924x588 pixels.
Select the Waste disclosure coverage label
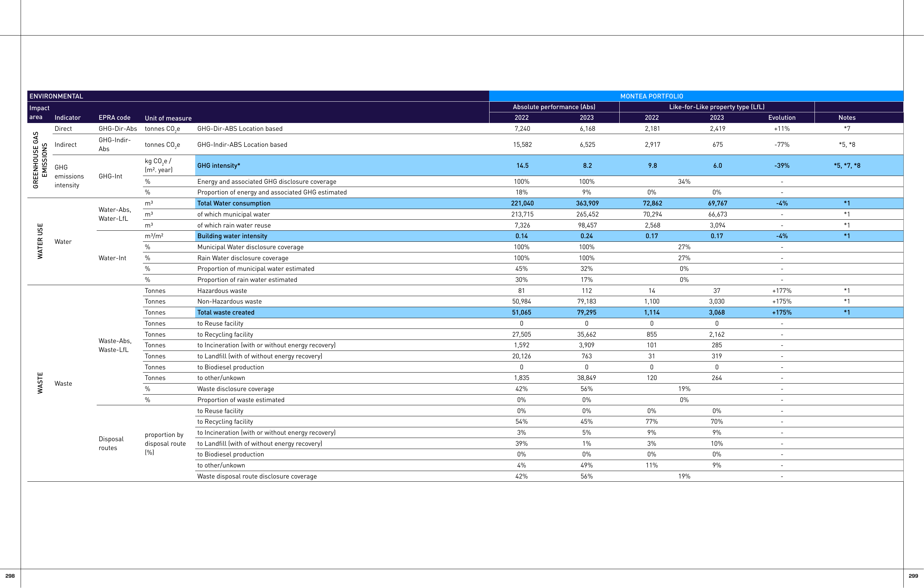236,389
